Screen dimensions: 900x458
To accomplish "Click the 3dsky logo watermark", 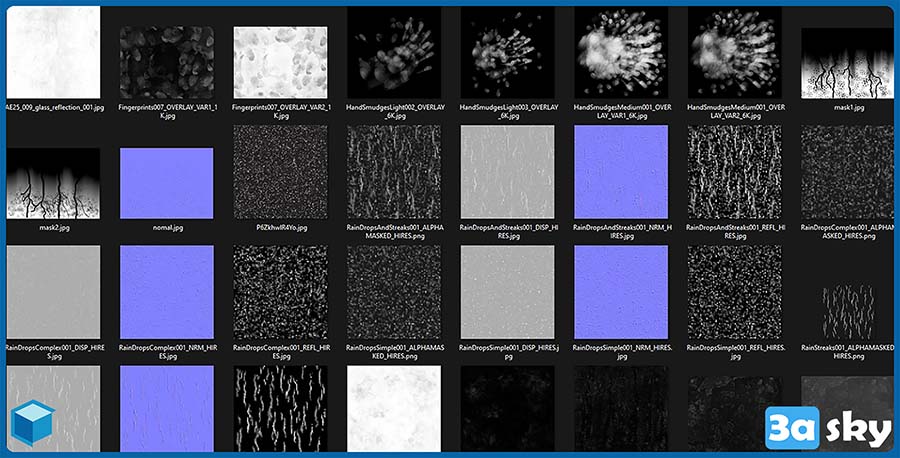I will tap(828, 428).
